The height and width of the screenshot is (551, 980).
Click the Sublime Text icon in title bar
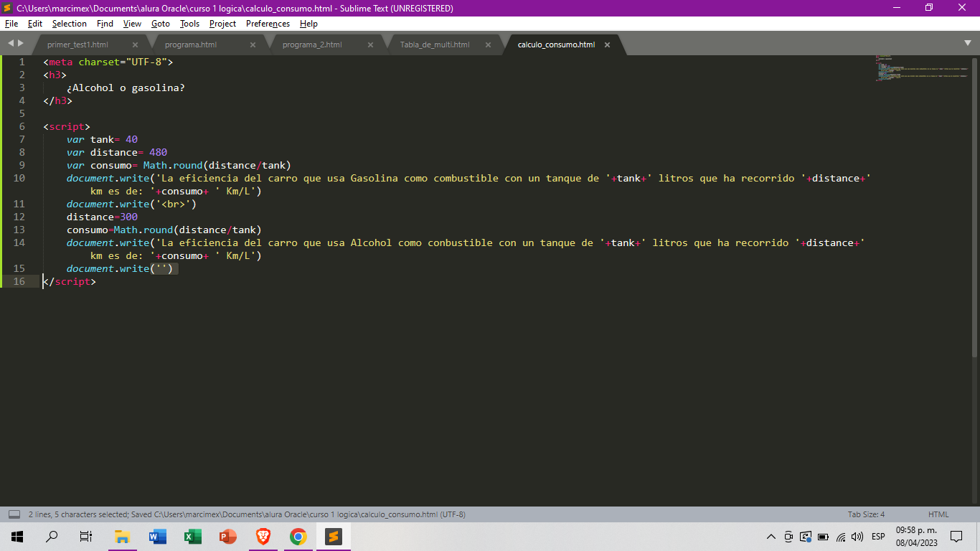7,8
